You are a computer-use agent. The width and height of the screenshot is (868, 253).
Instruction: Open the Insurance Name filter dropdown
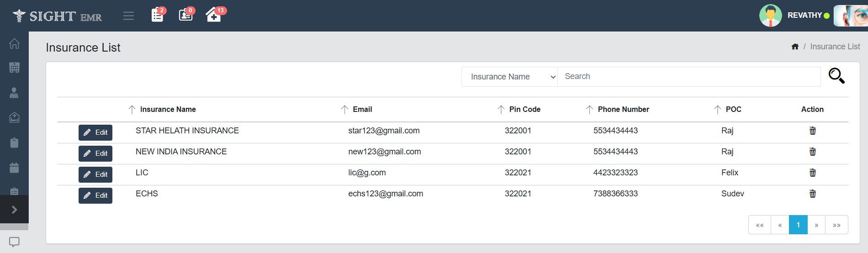pos(509,77)
